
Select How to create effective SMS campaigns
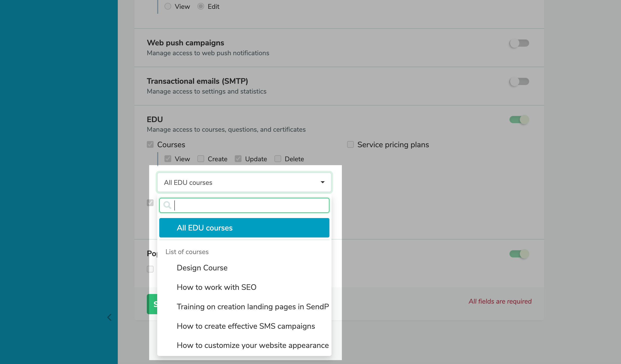point(244,326)
